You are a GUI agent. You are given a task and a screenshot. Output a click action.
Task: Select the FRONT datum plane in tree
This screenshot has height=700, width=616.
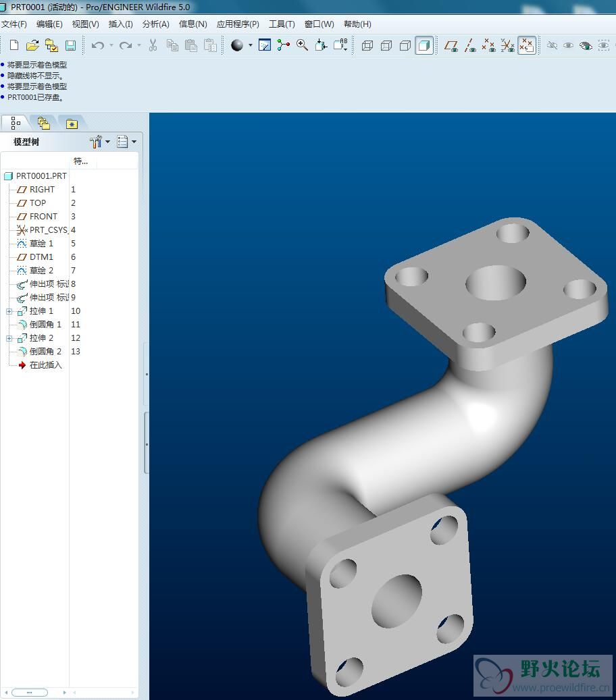43,217
